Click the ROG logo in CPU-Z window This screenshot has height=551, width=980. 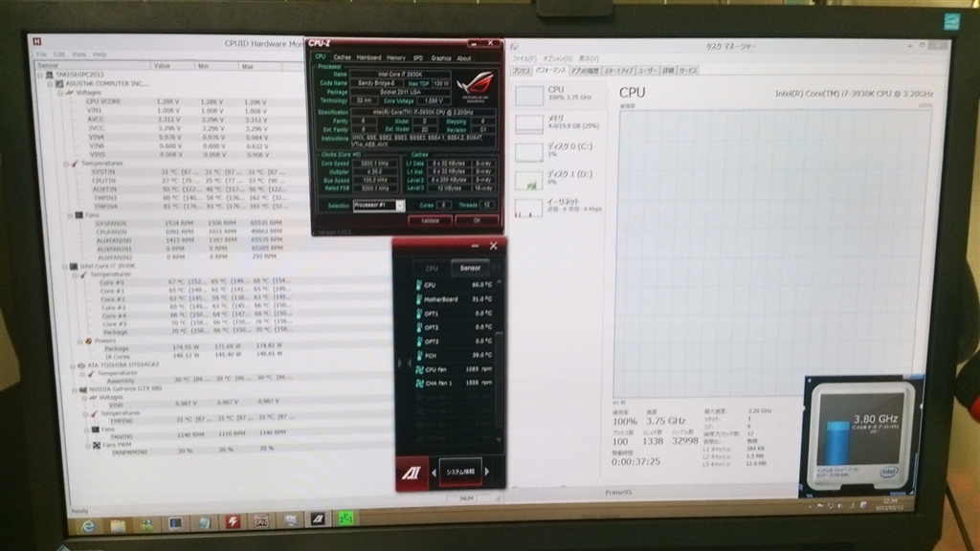(x=475, y=86)
